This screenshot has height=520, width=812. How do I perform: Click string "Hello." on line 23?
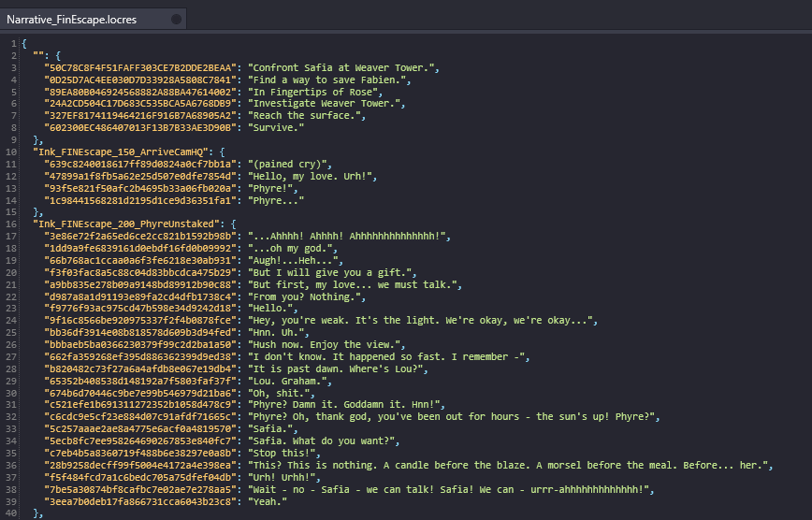click(x=269, y=308)
